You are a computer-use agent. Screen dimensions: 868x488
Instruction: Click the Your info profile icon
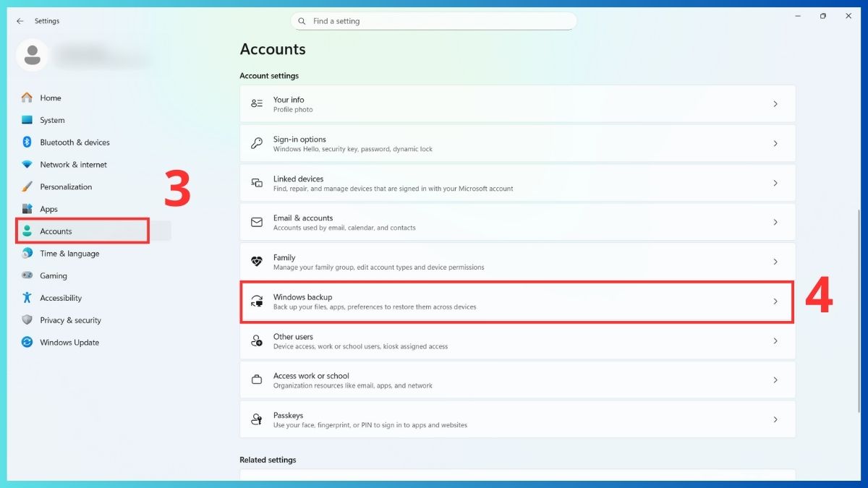tap(257, 104)
